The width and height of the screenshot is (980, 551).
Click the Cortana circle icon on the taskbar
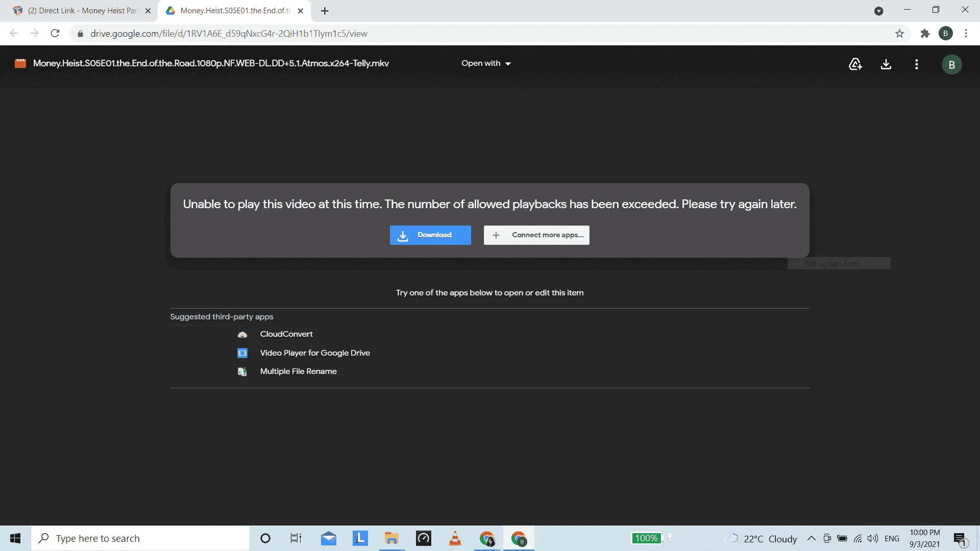point(265,538)
